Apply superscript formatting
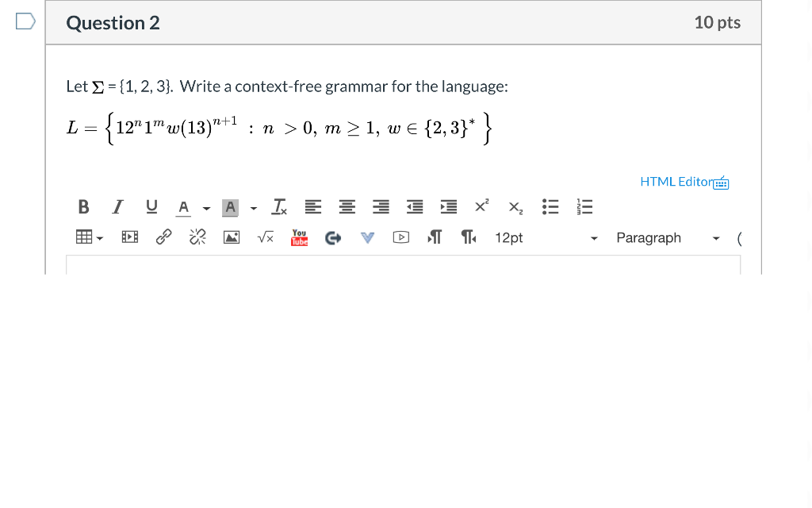Image resolution: width=812 pixels, height=508 pixels. point(481,206)
